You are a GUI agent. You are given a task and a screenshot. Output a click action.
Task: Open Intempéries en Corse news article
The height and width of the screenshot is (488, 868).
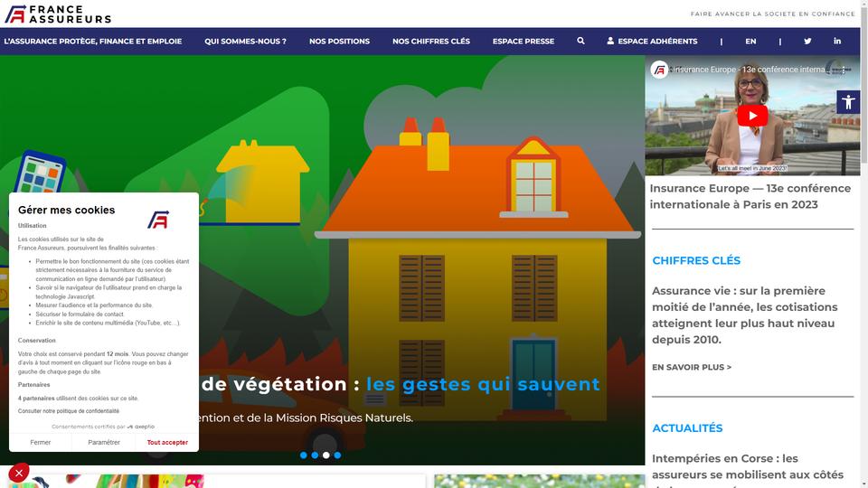tap(748, 469)
